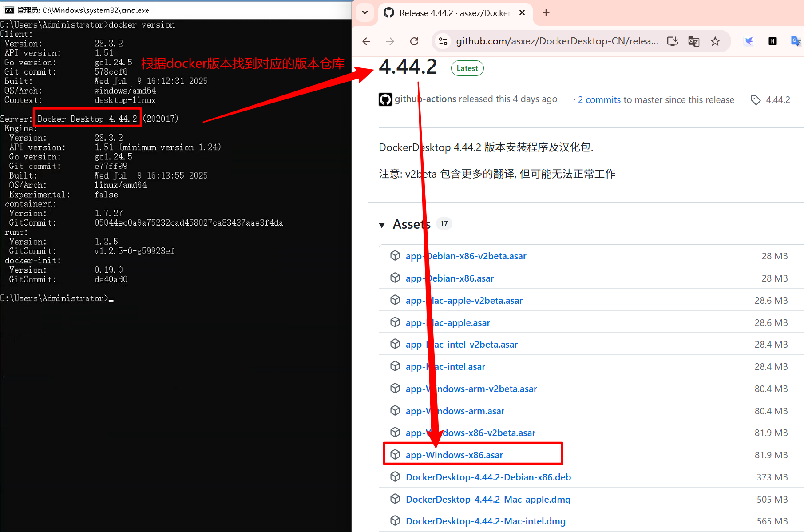Download app-Windows-arm.asar
The height and width of the screenshot is (532, 804).
(x=455, y=411)
